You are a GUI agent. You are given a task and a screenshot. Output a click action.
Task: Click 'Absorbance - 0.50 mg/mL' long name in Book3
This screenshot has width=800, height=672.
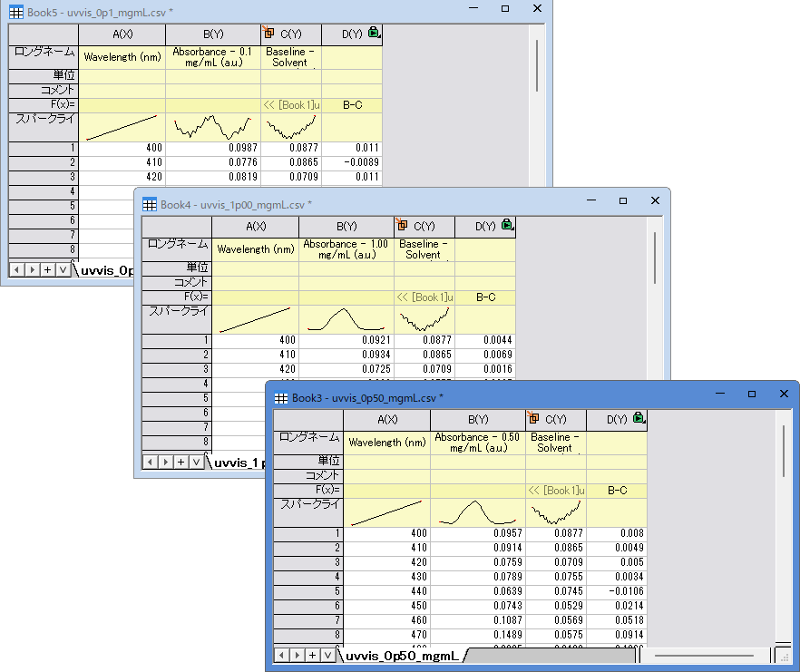(x=477, y=443)
